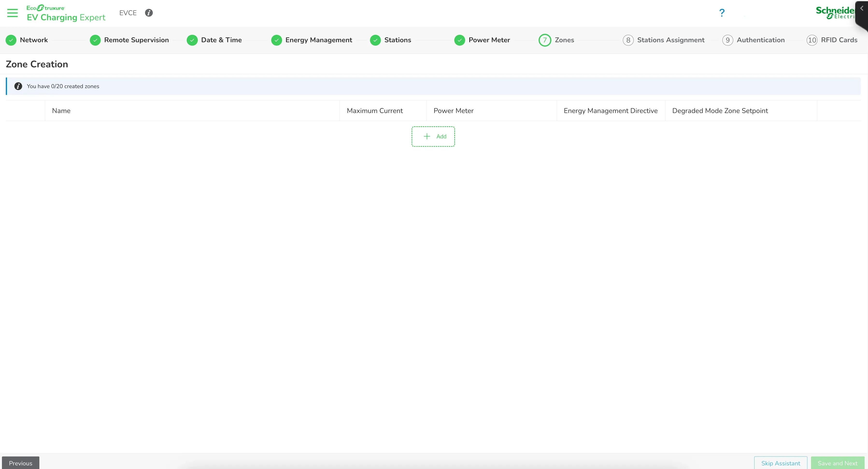Click the Network step green checkmark
Image resolution: width=868 pixels, height=469 pixels.
(x=11, y=40)
